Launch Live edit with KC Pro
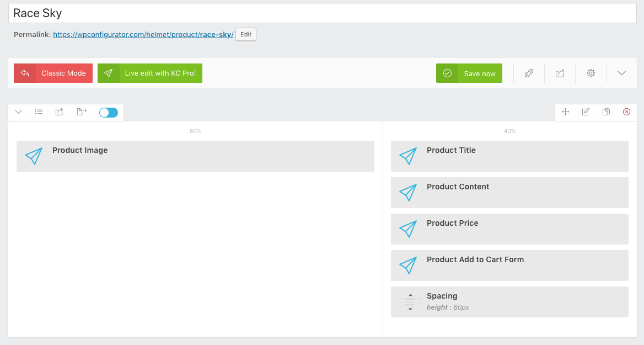The height and width of the screenshot is (345, 644). (150, 73)
